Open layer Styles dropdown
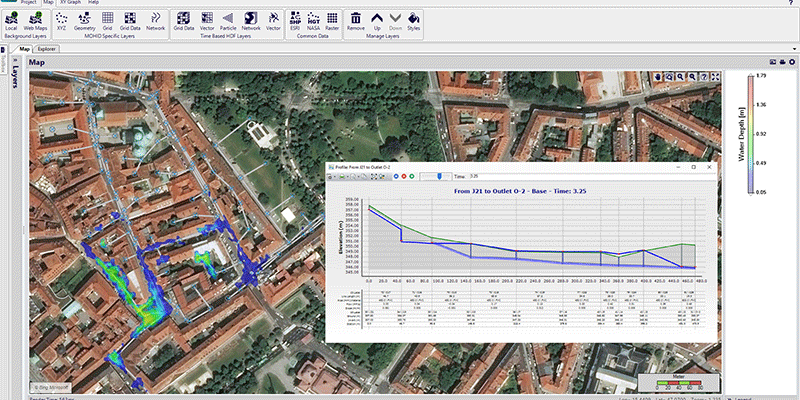Screen dimensions: 800x400 (x=414, y=22)
